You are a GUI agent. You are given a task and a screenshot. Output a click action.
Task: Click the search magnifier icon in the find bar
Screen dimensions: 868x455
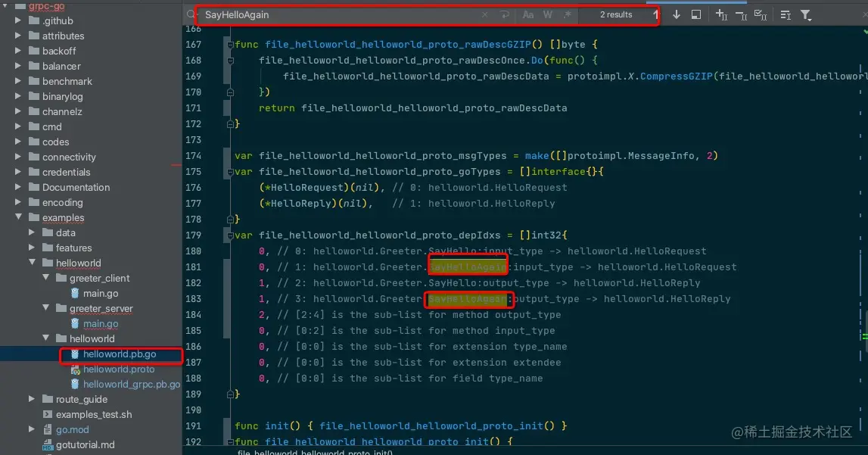191,15
